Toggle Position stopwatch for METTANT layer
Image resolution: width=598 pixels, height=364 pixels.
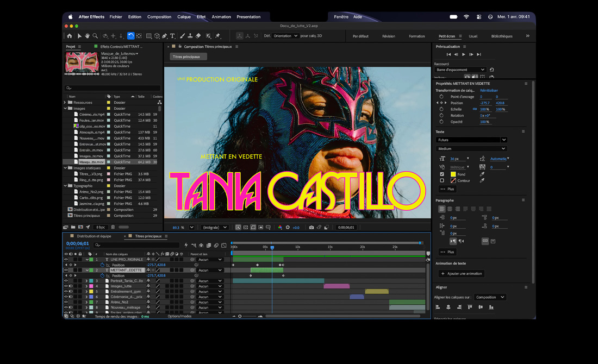(x=102, y=275)
